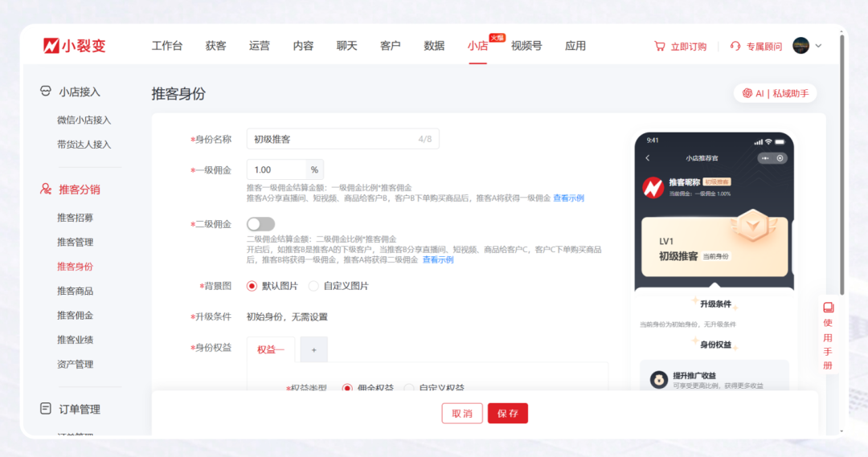Click the 订单管理 sidebar icon
The width and height of the screenshot is (868, 457).
(46, 409)
